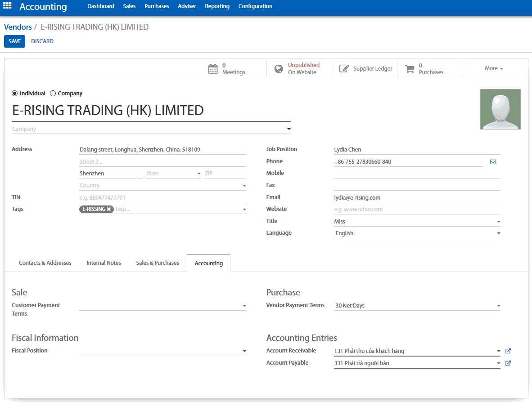
Task: Click the envelope icon beside Phone field
Action: tap(493, 162)
